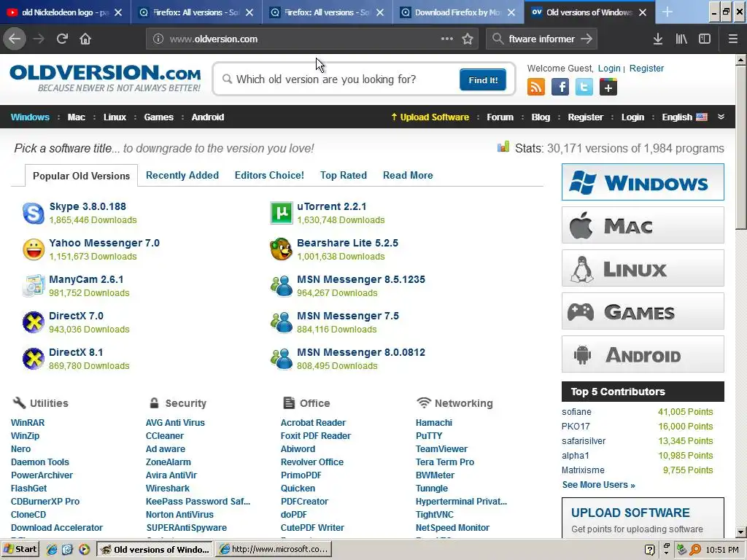The width and height of the screenshot is (747, 560).
Task: Select the Read More tab
Action: [x=408, y=175]
